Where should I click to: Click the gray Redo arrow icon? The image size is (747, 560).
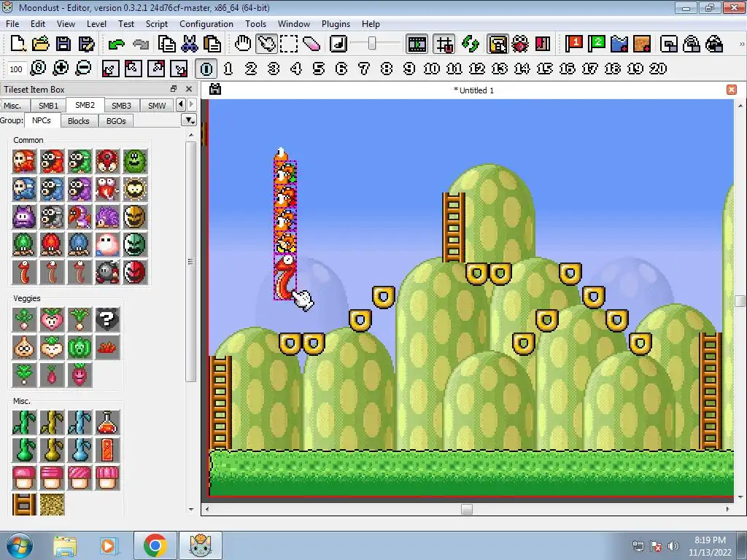coord(141,44)
